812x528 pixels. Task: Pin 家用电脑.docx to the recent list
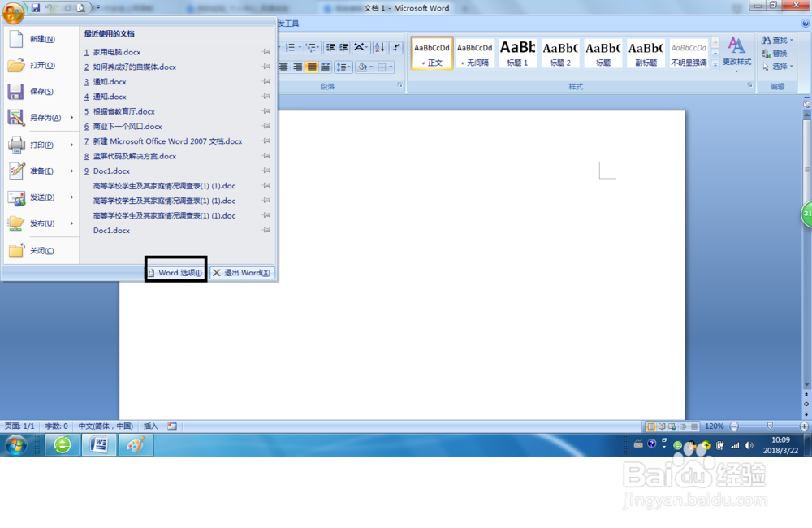[x=266, y=51]
